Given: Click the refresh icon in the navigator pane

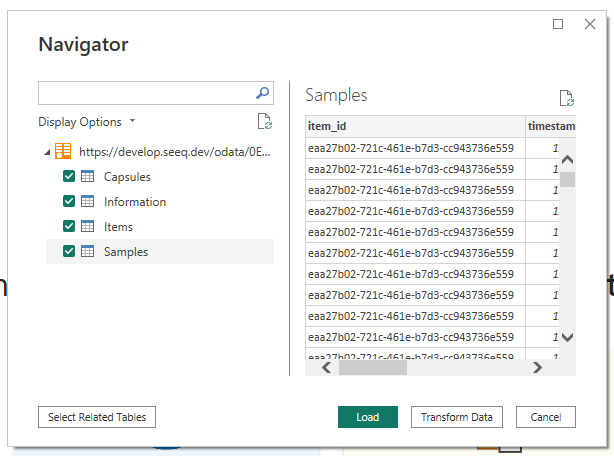Looking at the screenshot, I should click(x=264, y=122).
